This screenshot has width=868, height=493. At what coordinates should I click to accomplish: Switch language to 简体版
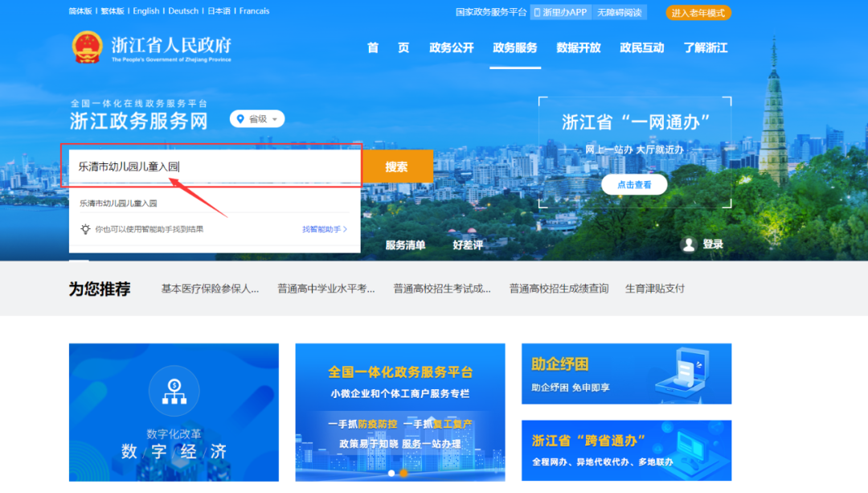(80, 11)
